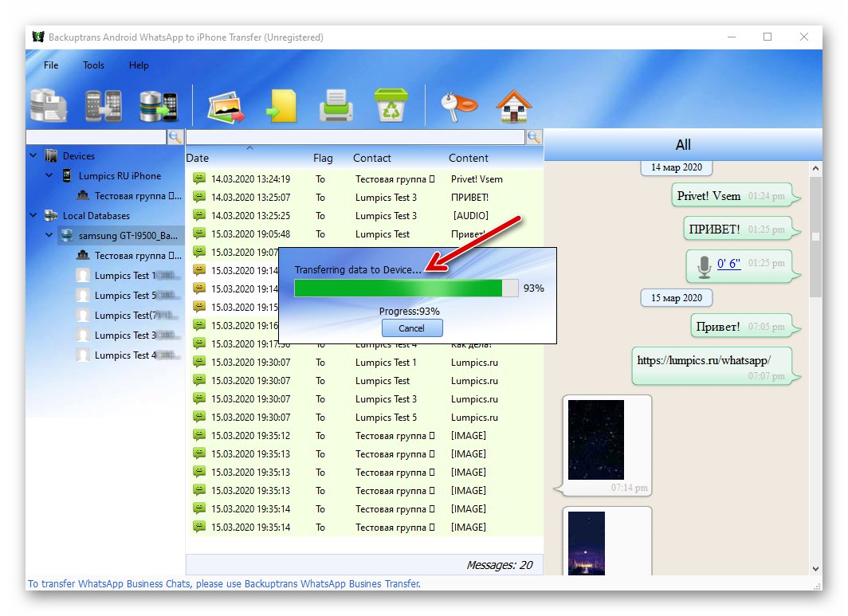The width and height of the screenshot is (848, 616).
Task: Click the microphone icon in the audio bubble
Action: (x=704, y=267)
